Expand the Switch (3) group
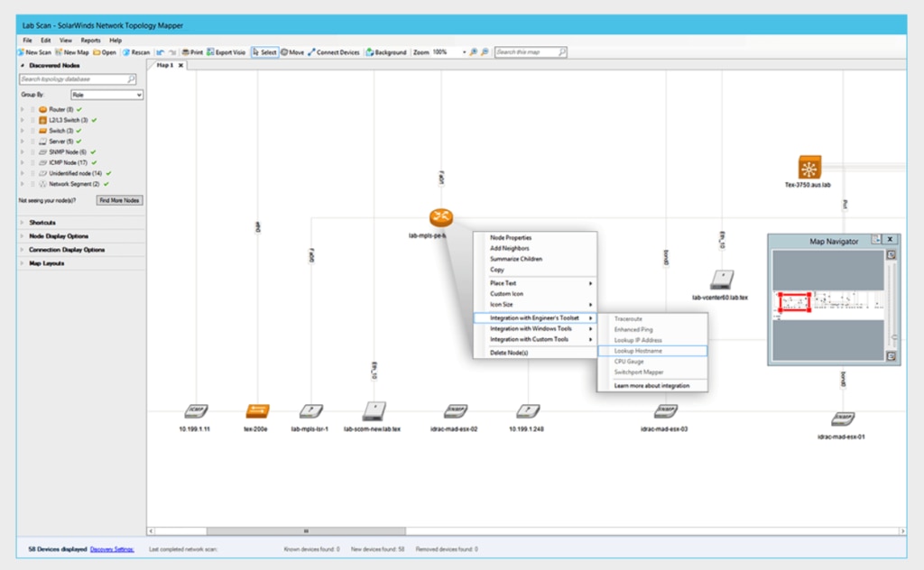The height and width of the screenshot is (570, 924). click(23, 131)
